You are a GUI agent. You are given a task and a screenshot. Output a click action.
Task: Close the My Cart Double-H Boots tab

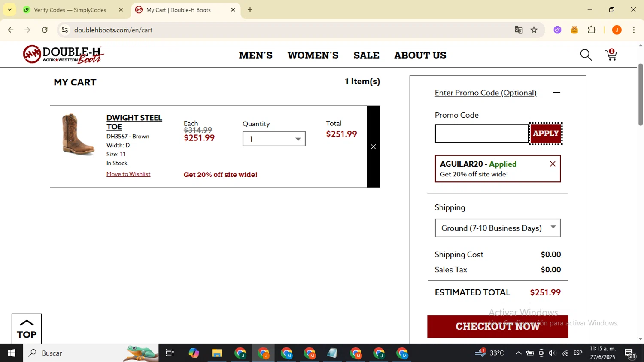tap(233, 9)
